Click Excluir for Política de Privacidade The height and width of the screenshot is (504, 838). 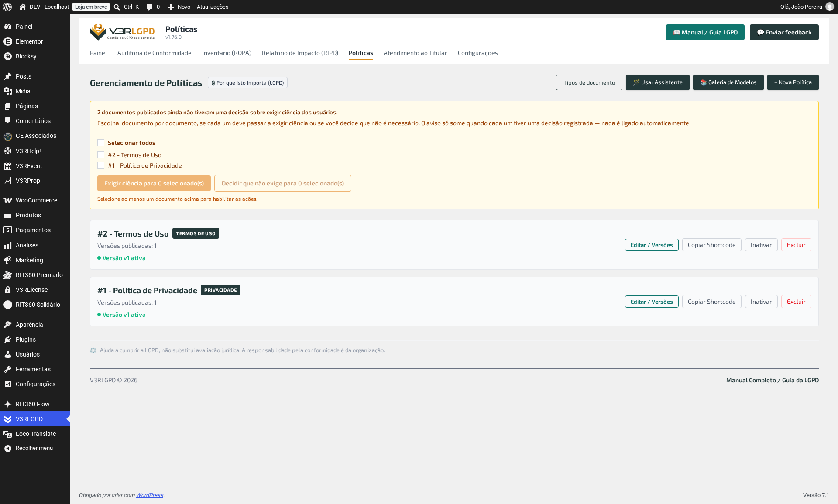[x=796, y=302]
